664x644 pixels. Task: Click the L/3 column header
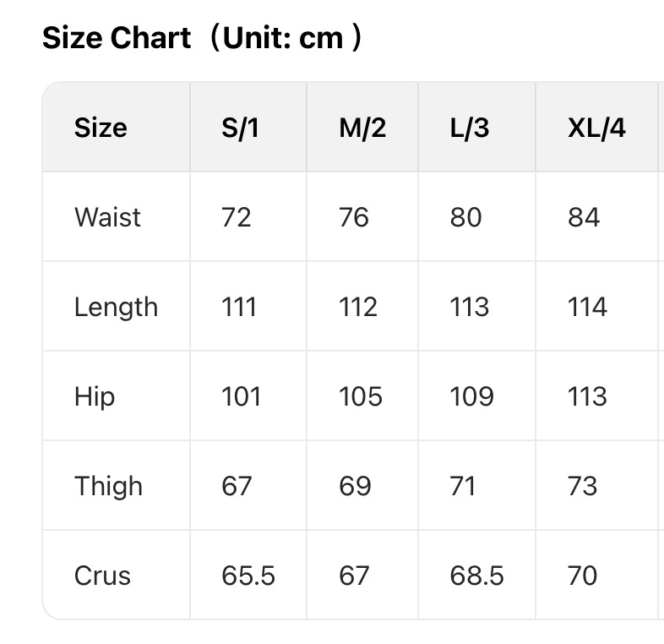pos(470,128)
